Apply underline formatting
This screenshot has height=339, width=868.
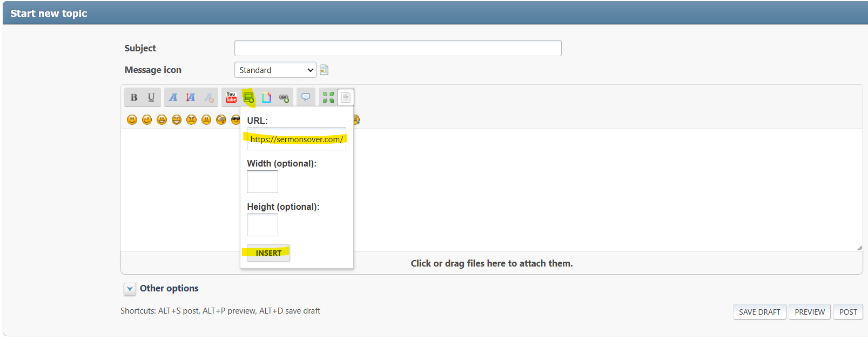point(151,97)
